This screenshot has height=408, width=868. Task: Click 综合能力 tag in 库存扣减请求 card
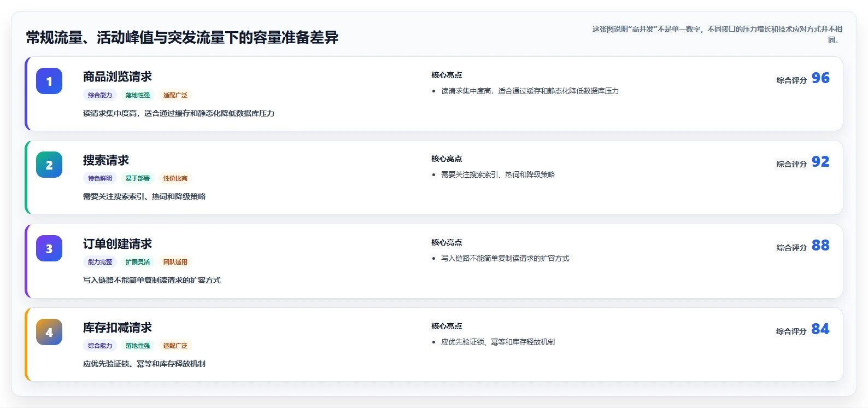100,346
